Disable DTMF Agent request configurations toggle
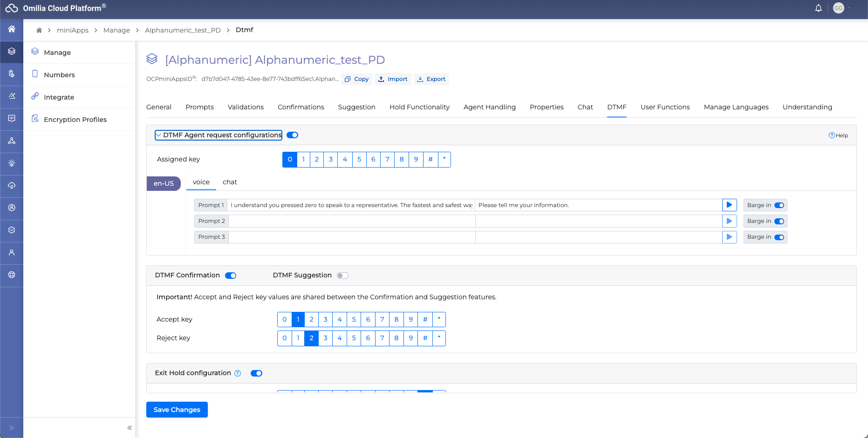 point(292,135)
